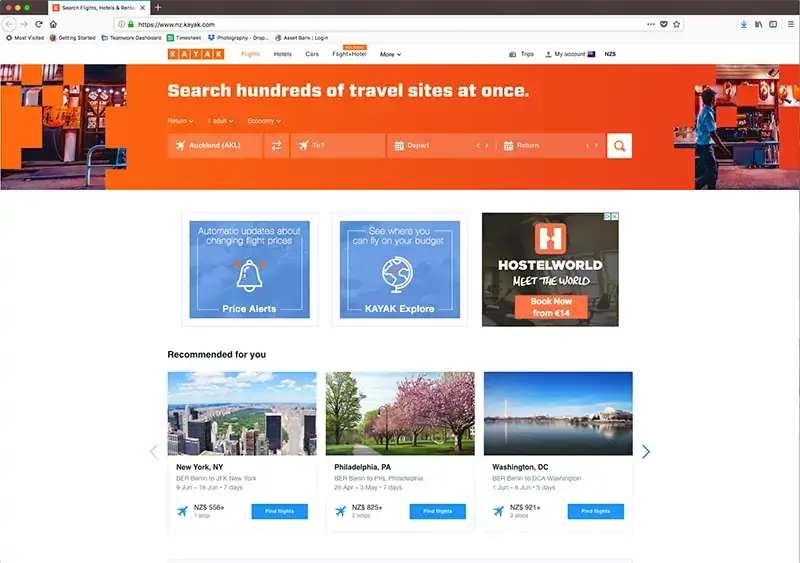Open the Firefox downloads arrow icon
The width and height of the screenshot is (800, 563).
tap(743, 24)
